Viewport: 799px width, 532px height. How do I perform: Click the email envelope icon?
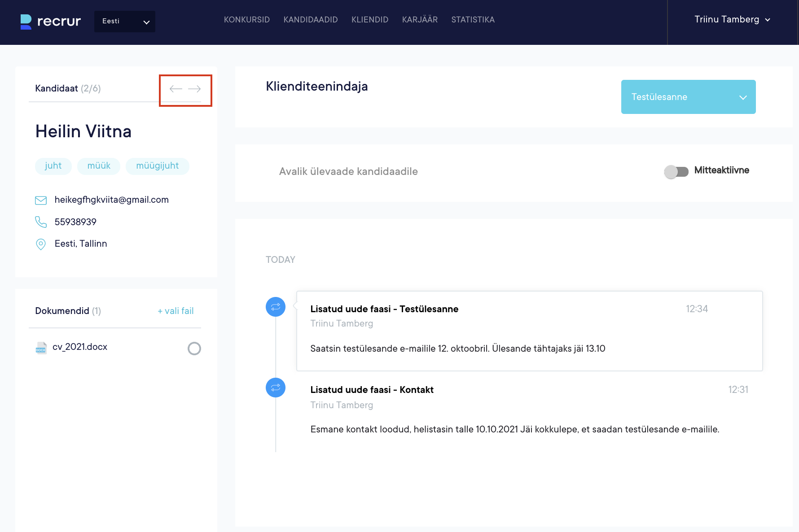[41, 200]
